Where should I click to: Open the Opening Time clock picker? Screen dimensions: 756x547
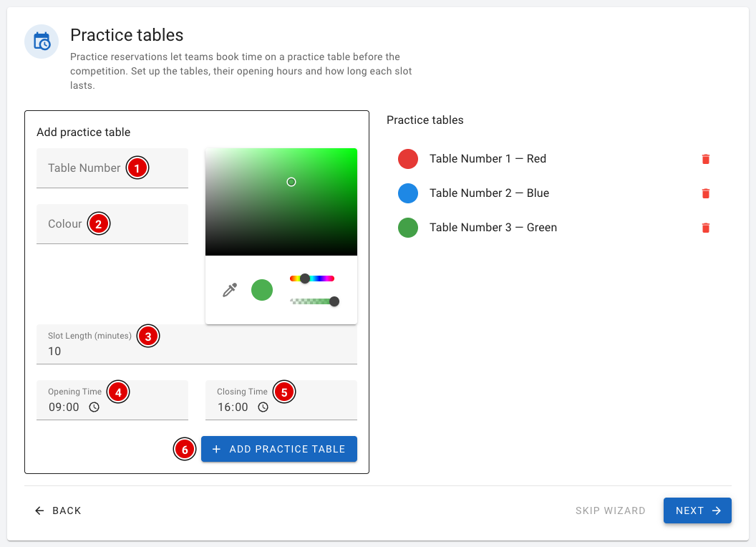(x=94, y=407)
